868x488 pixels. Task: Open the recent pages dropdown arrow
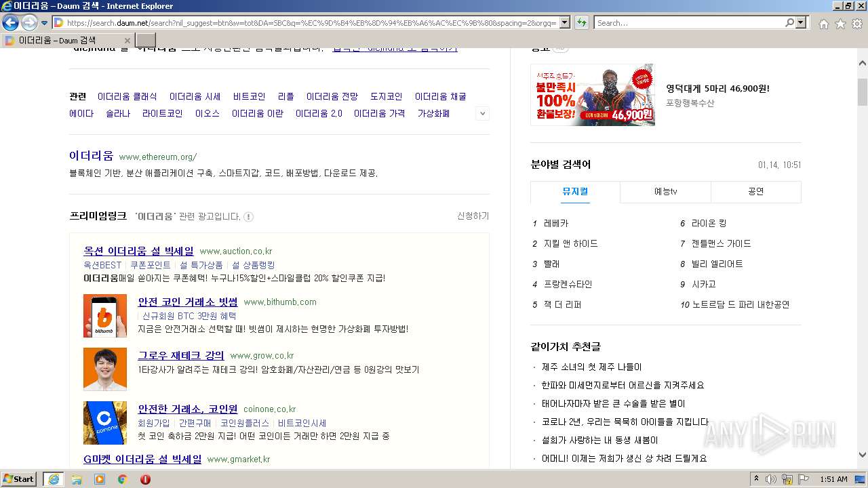(x=44, y=23)
